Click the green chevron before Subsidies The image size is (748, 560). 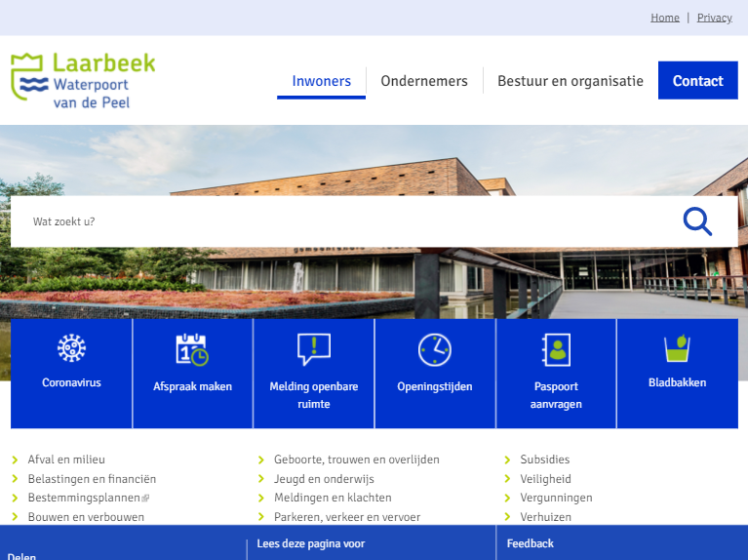click(507, 460)
